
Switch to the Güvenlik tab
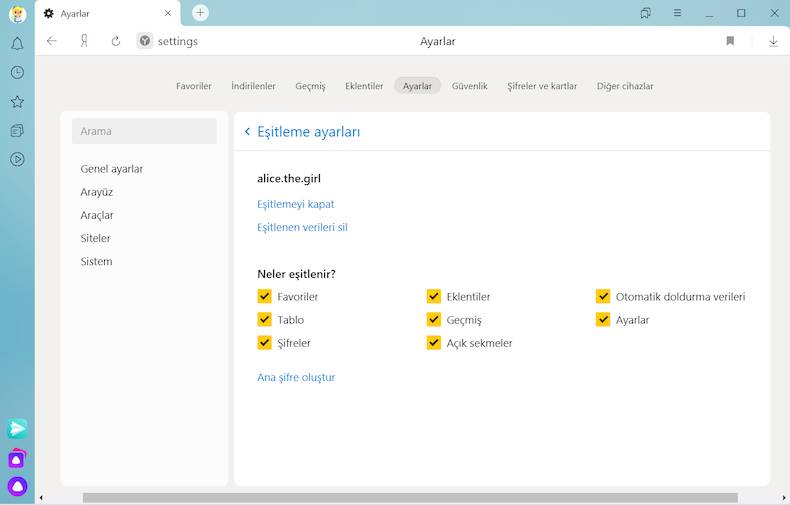pyautogui.click(x=469, y=86)
